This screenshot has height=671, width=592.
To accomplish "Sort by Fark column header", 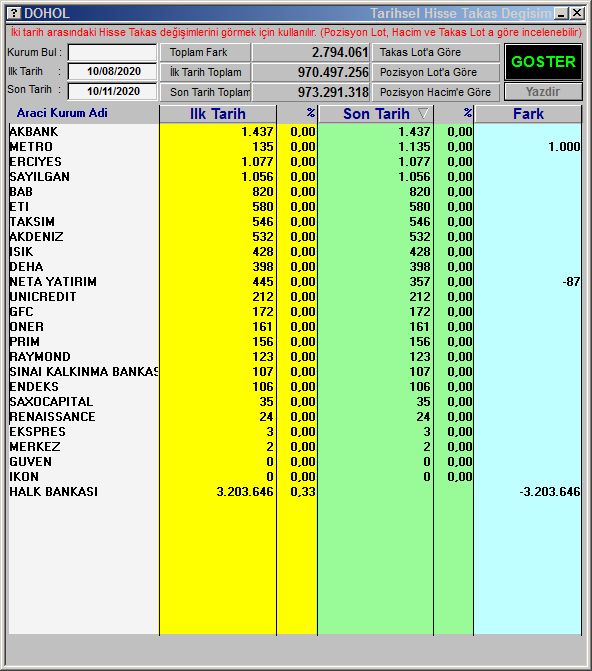I will 528,114.
